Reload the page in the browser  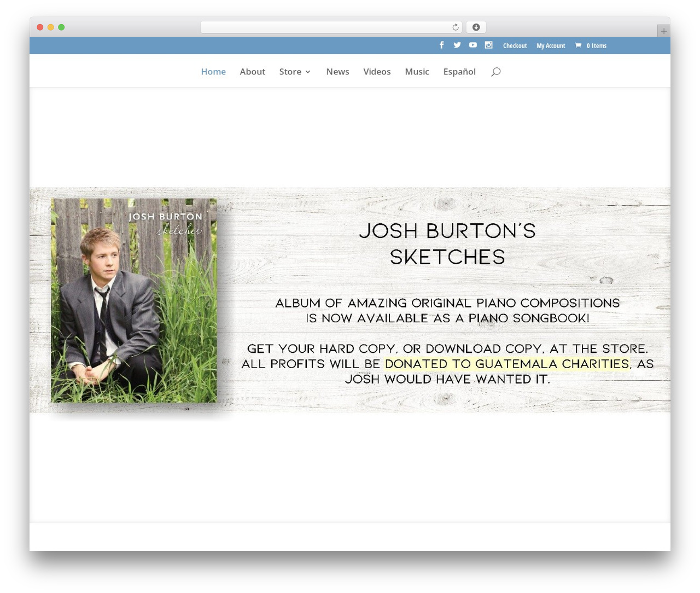point(456,27)
